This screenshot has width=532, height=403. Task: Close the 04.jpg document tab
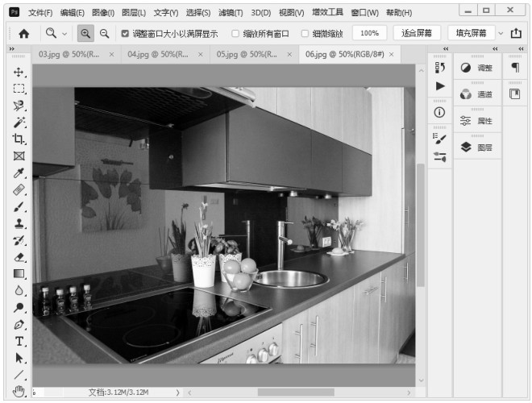[x=201, y=54]
